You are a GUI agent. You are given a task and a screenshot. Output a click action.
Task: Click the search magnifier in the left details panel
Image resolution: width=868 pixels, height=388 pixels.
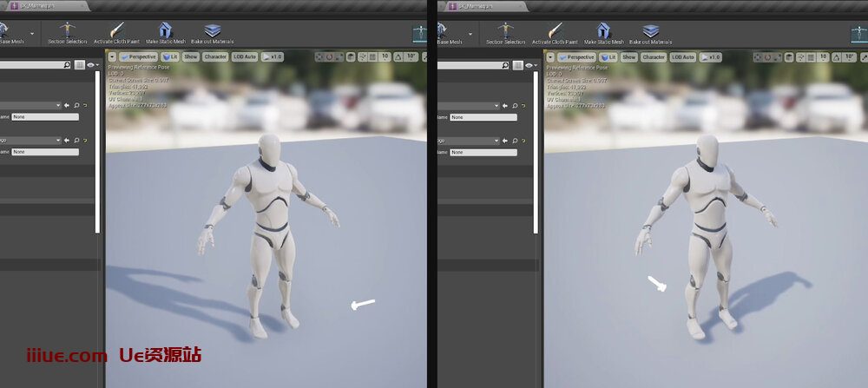click(x=67, y=65)
